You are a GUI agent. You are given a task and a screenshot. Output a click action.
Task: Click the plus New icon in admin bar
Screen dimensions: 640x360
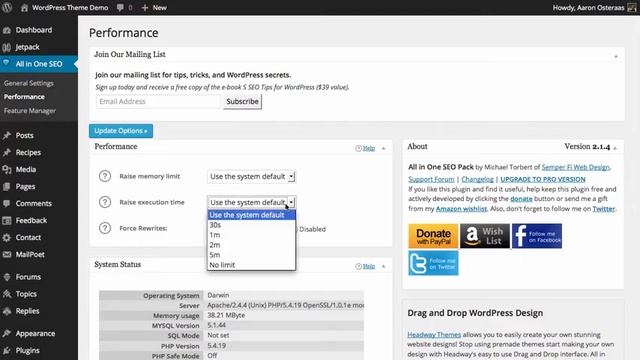(144, 8)
